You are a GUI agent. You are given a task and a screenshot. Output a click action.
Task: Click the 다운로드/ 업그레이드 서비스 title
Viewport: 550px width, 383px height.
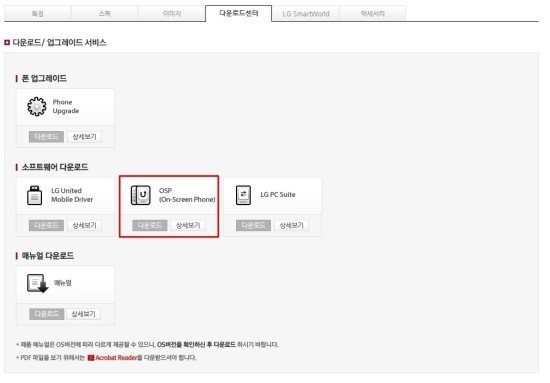click(x=59, y=42)
